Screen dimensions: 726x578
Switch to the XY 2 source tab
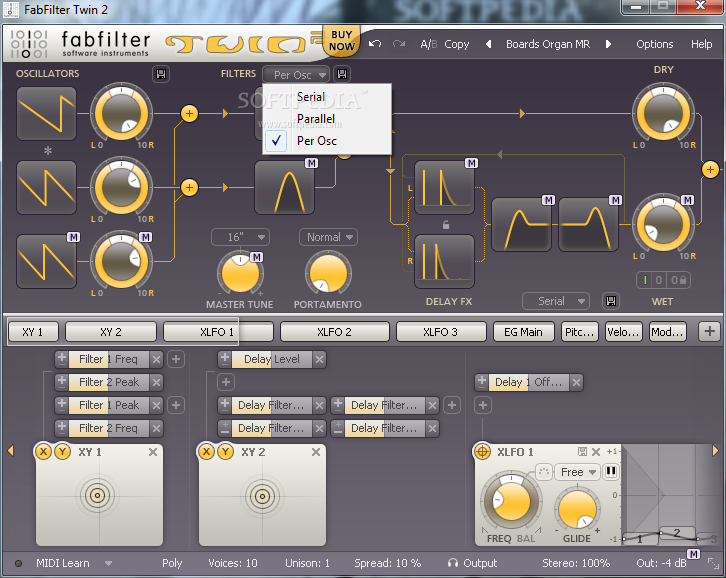(111, 332)
